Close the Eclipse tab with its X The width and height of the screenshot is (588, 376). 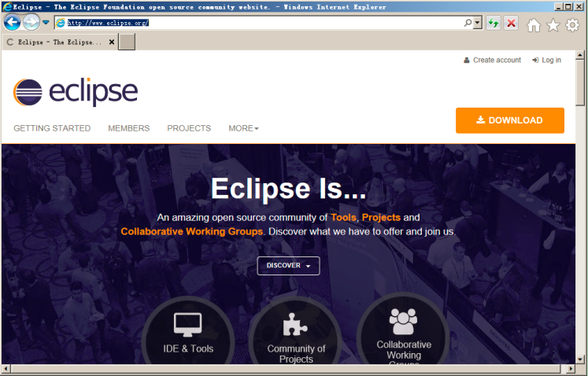[111, 42]
